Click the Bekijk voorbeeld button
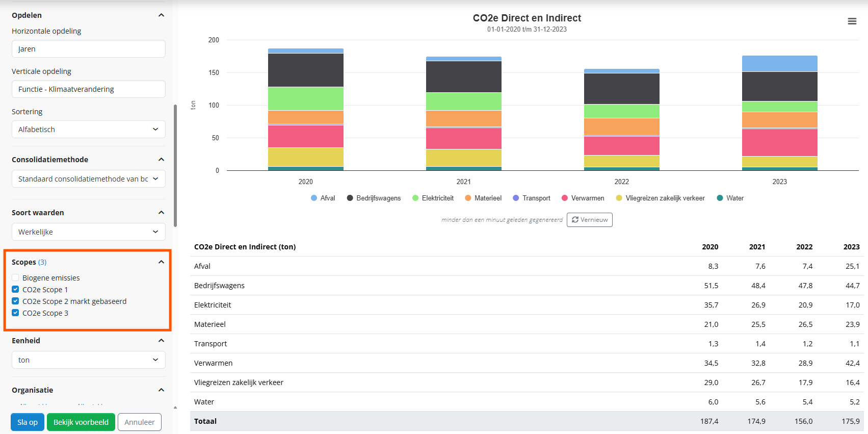 (81, 422)
